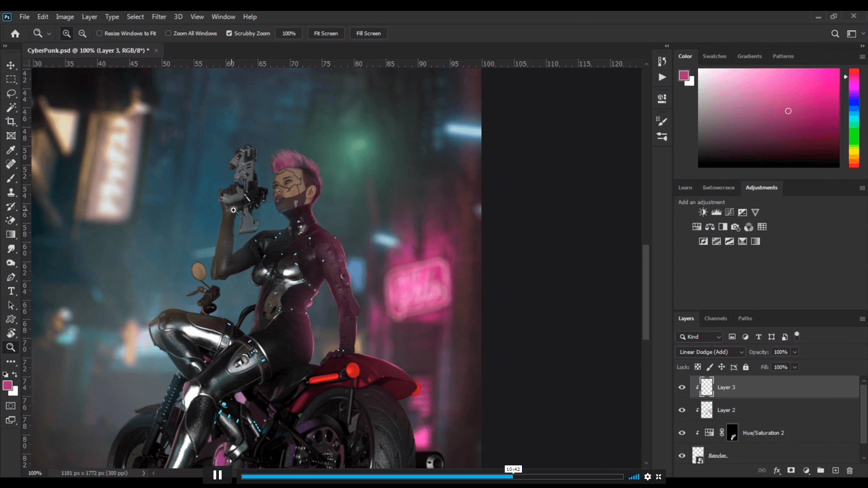
Task: Click the Zoom Out magnifier option
Action: 82,33
